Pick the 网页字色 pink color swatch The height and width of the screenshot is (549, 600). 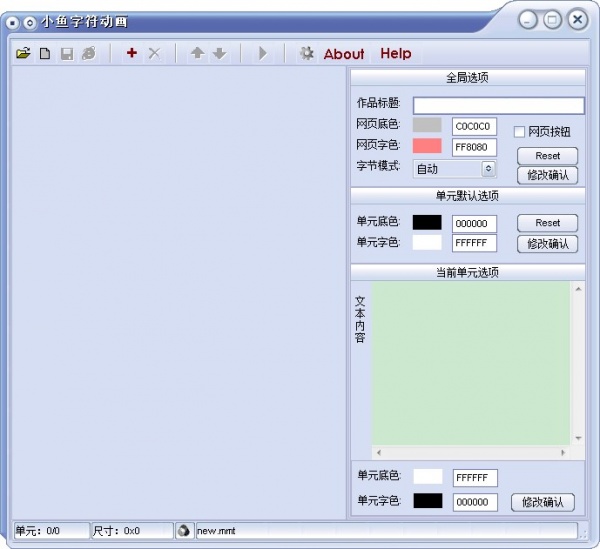point(427,146)
